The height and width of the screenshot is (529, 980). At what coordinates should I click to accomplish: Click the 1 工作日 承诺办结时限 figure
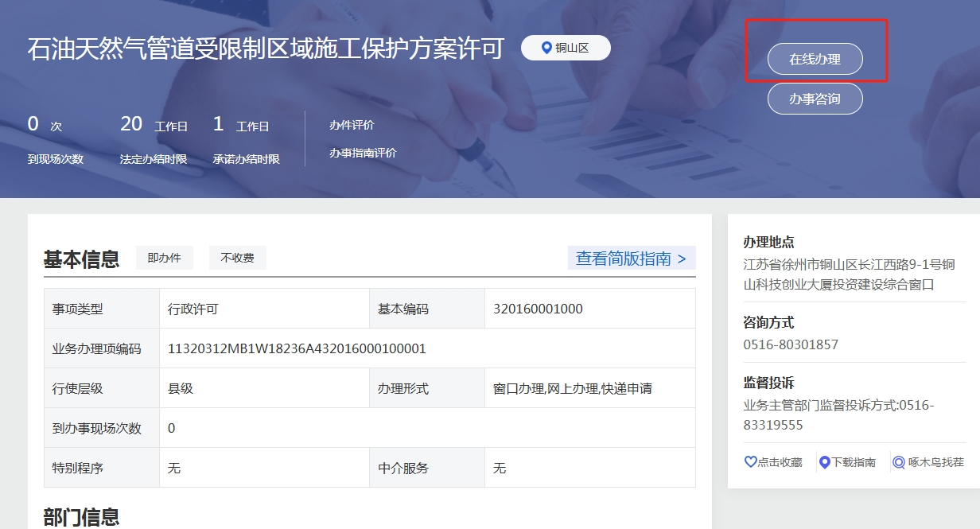pyautogui.click(x=219, y=124)
